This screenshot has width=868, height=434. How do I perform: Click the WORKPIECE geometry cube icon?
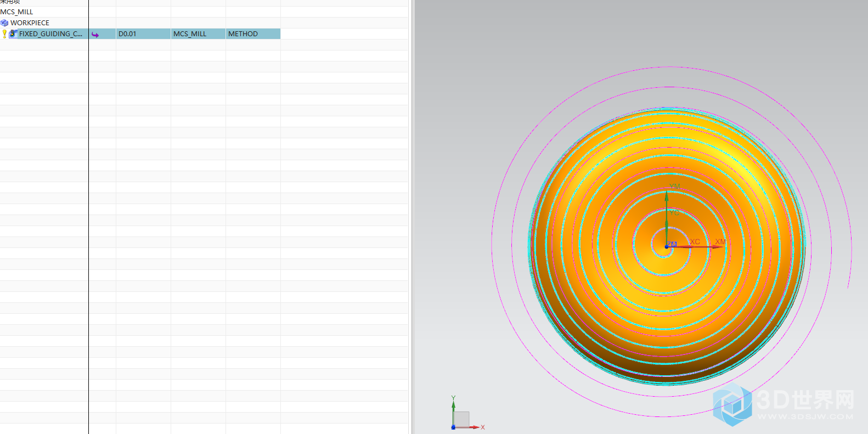(x=4, y=23)
